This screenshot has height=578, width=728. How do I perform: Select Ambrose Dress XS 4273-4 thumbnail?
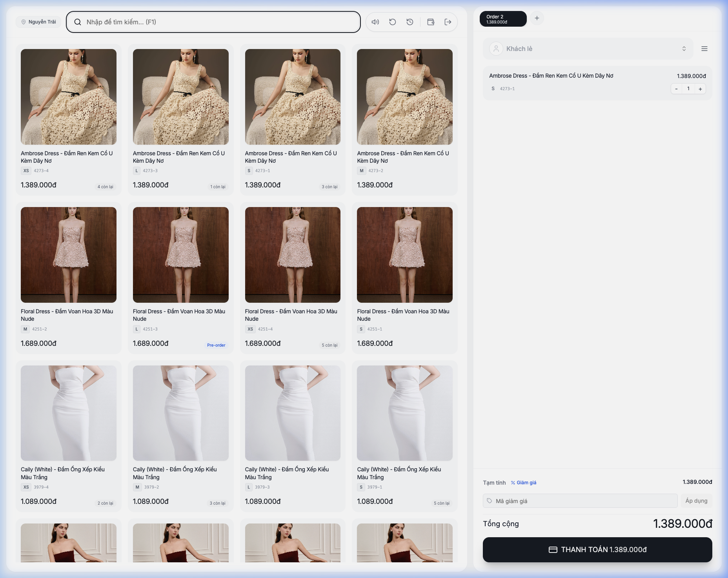tap(69, 97)
